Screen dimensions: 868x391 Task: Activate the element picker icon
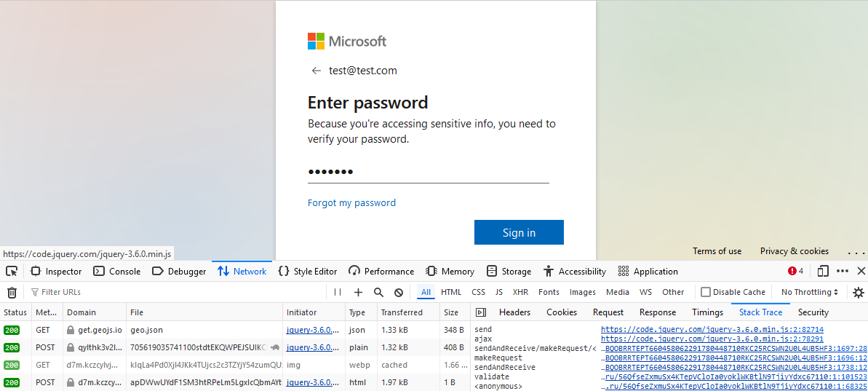(12, 272)
